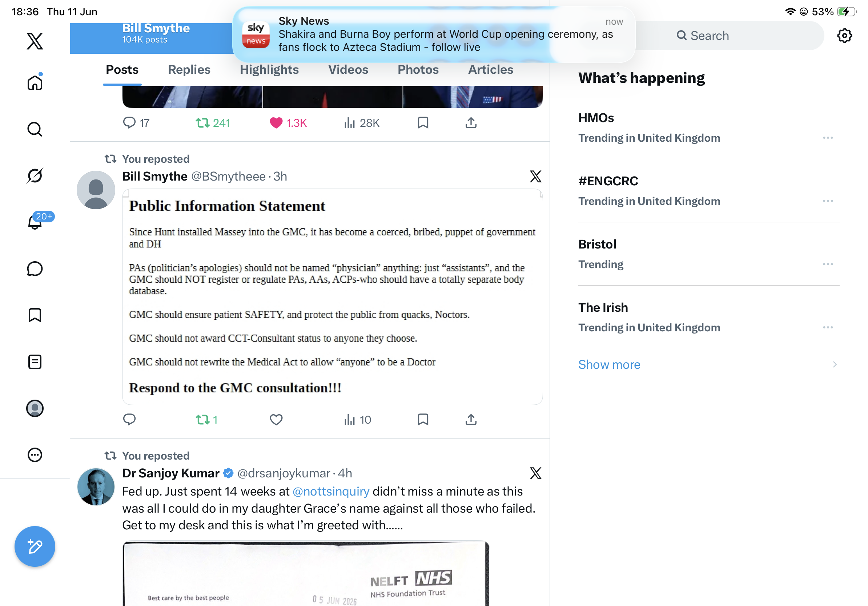Screen dimensions: 868x606
Task: Toggle bookmark on the Public Information Statement post
Action: 423,419
